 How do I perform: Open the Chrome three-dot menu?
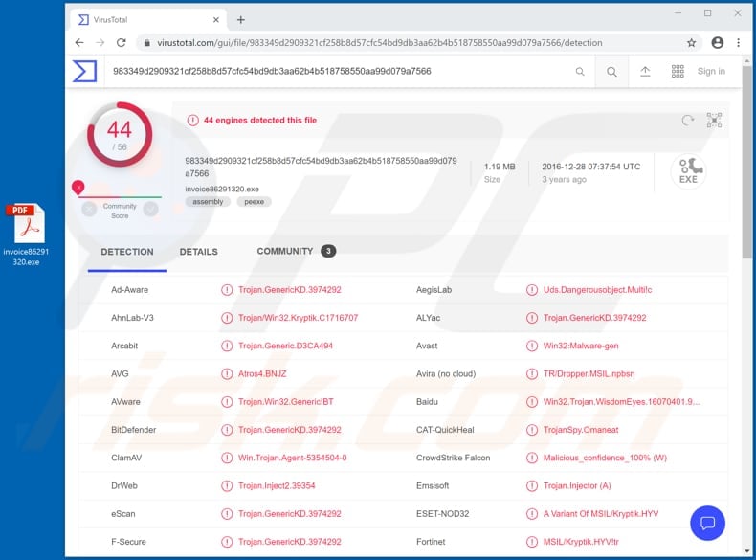738,43
